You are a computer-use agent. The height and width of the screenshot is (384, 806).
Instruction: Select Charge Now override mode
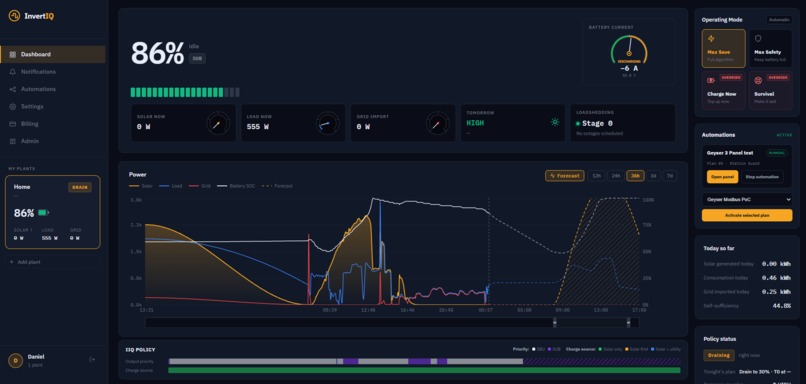(724, 90)
